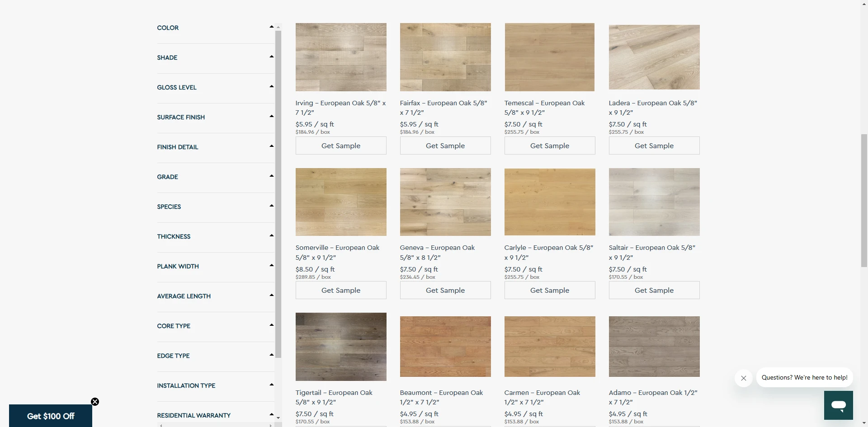Dismiss the 'Questions? We're here to help!' popup
The height and width of the screenshot is (427, 868).
(743, 378)
